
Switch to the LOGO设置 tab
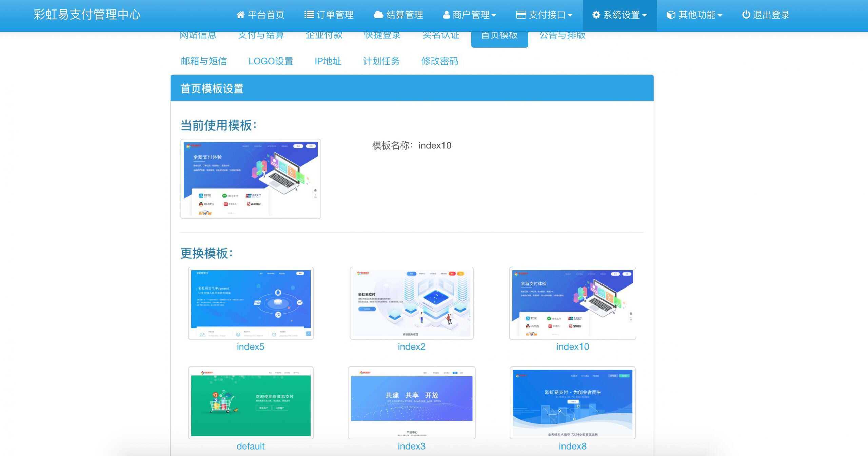pyautogui.click(x=271, y=61)
